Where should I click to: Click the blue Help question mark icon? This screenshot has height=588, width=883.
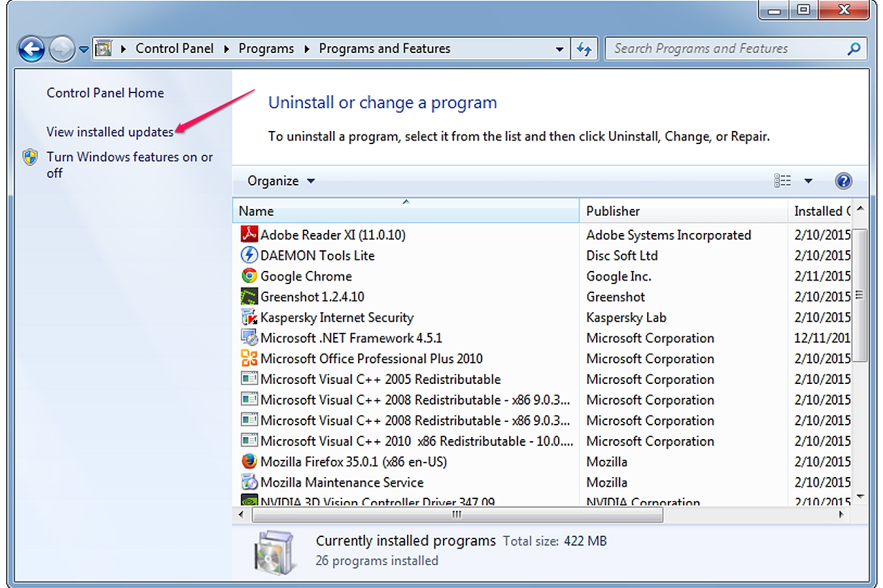click(x=843, y=181)
